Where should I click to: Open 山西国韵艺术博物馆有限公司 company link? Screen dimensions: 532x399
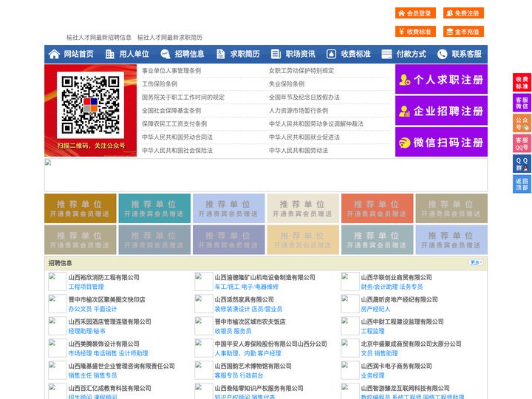click(253, 366)
